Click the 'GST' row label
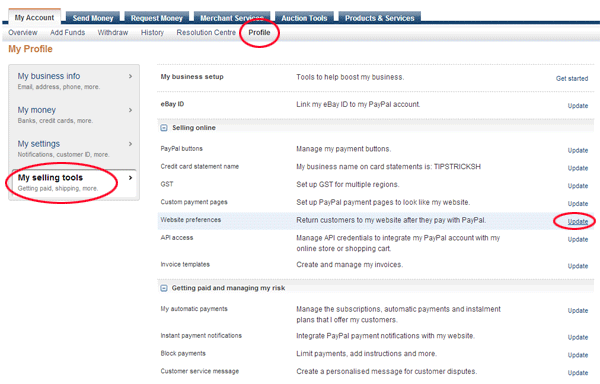Viewport: 600px width, 384px height. click(167, 184)
